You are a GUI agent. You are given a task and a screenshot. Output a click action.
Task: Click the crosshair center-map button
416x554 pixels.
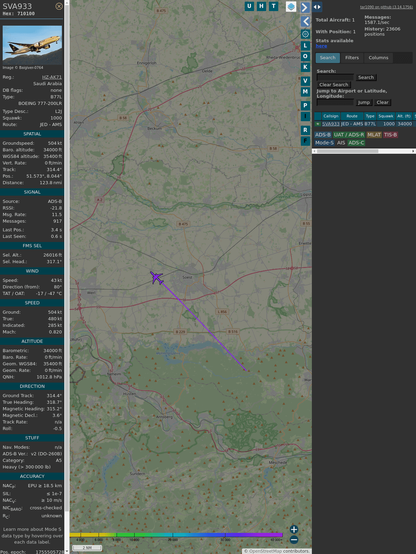(x=305, y=34)
